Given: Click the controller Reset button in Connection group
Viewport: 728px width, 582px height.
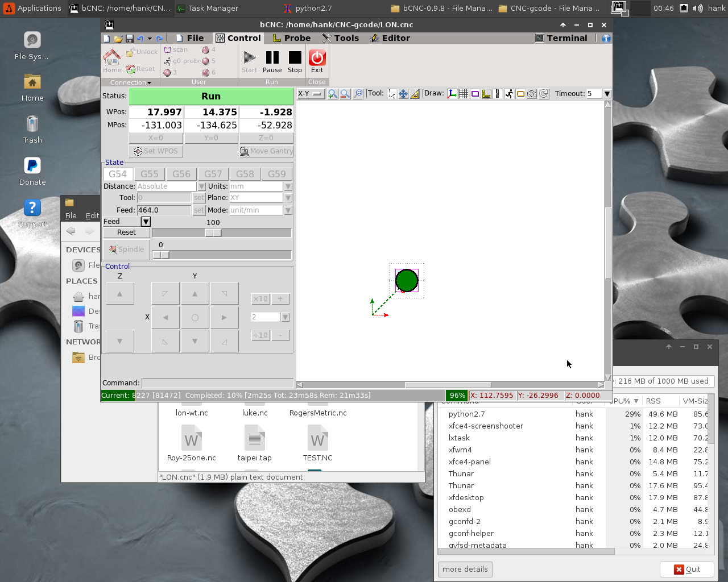Looking at the screenshot, I should 140,69.
